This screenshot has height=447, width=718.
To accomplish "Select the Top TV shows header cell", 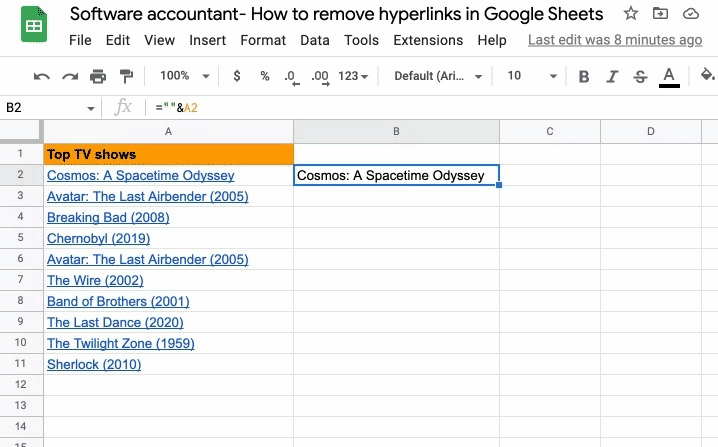I will [169, 154].
